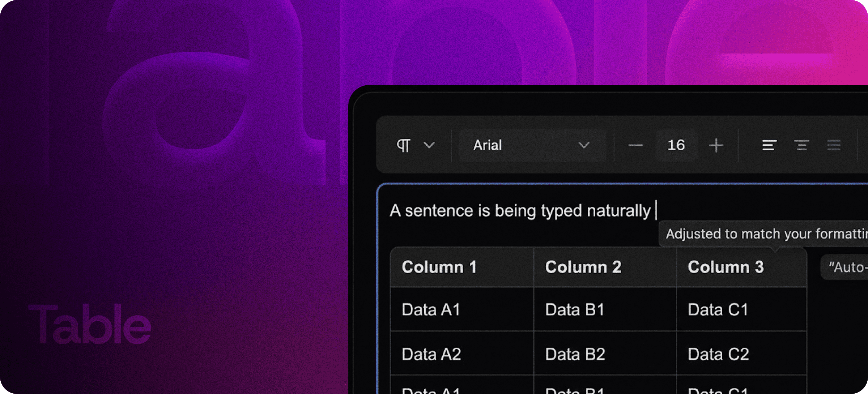Click the "Auto-" suggestion chip

[x=846, y=267]
